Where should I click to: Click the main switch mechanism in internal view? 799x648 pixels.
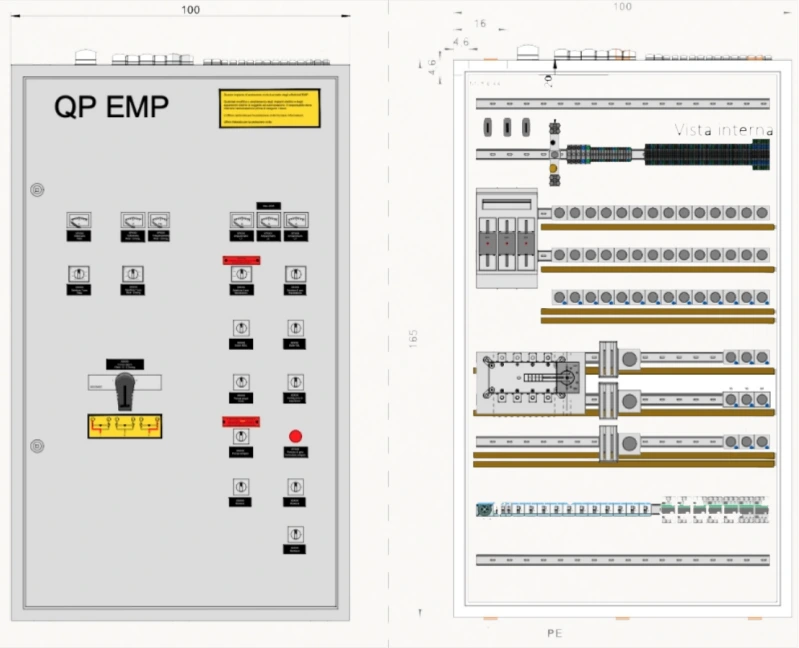pos(530,382)
